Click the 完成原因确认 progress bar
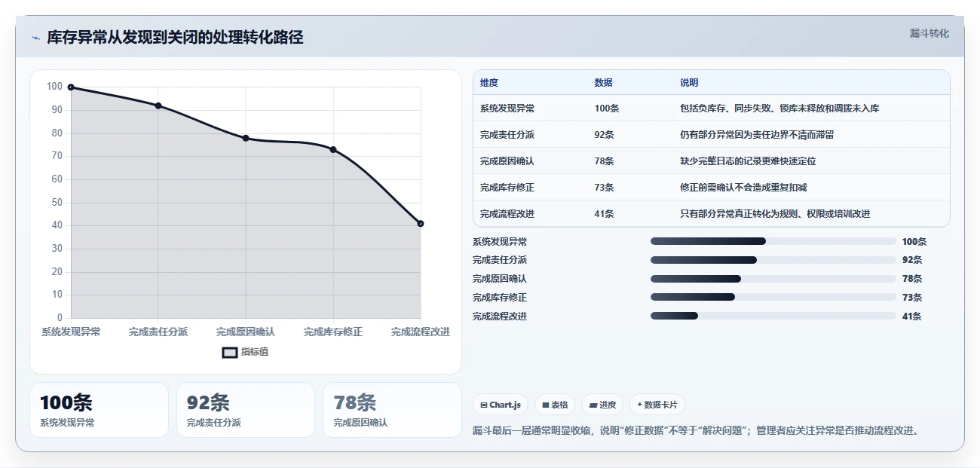 tap(773, 279)
